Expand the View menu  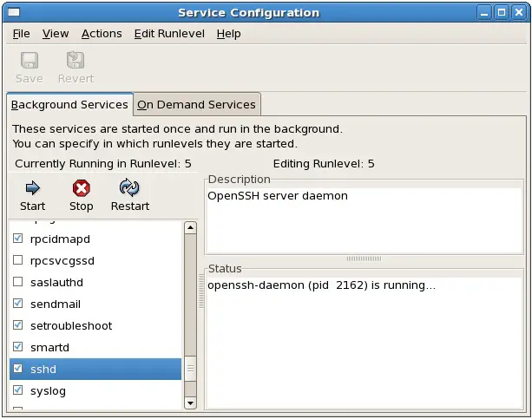[56, 33]
